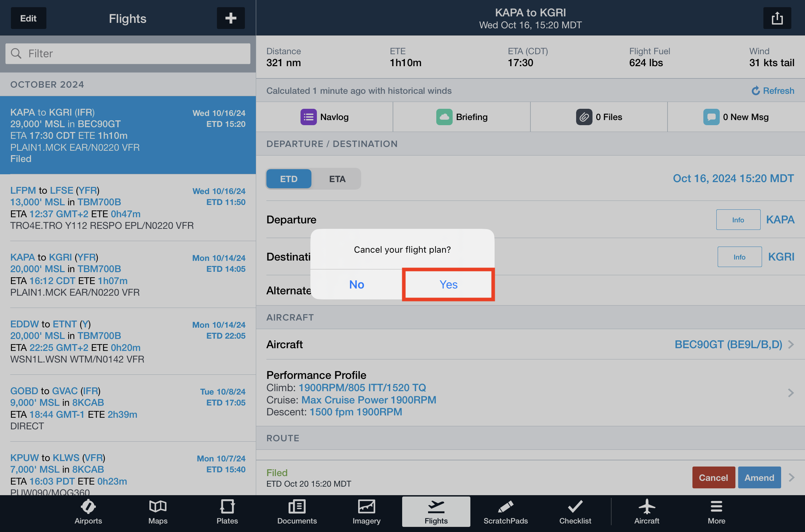Switch to the Flights tab
The height and width of the screenshot is (532, 805).
coord(436,512)
